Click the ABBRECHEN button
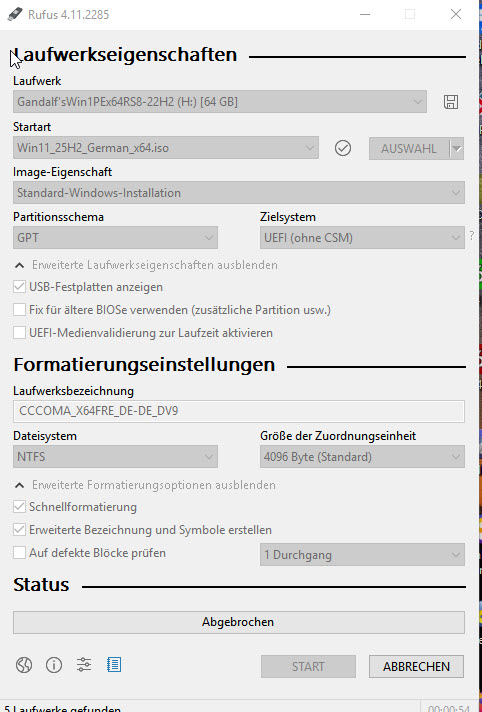Image resolution: width=482 pixels, height=712 pixels. point(416,667)
